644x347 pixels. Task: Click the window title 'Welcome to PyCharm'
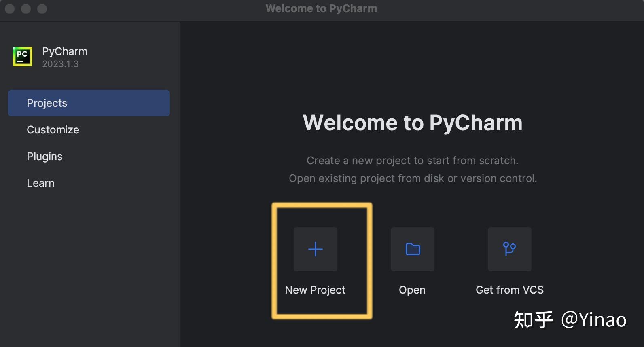(x=322, y=8)
